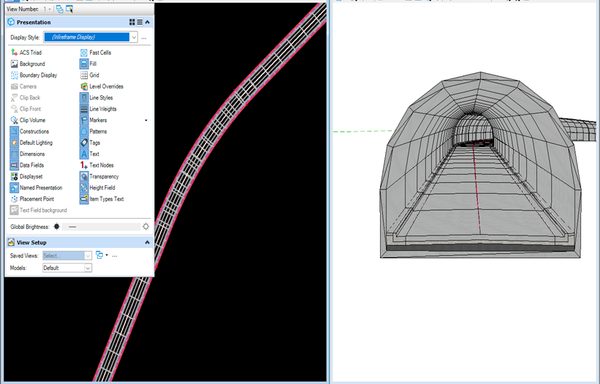Image resolution: width=600 pixels, height=384 pixels.
Task: Adjust the Global Brightness slider
Action: pyautogui.click(x=101, y=227)
